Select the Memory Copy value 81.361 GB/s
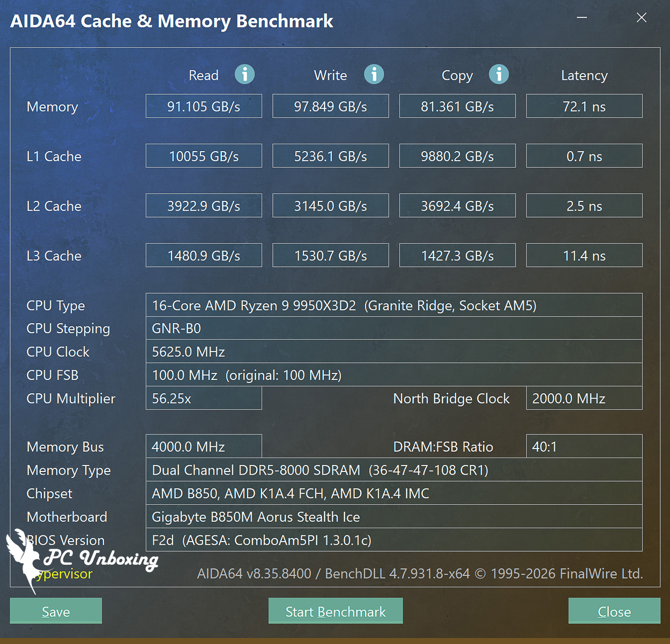The height and width of the screenshot is (644, 670). [457, 106]
